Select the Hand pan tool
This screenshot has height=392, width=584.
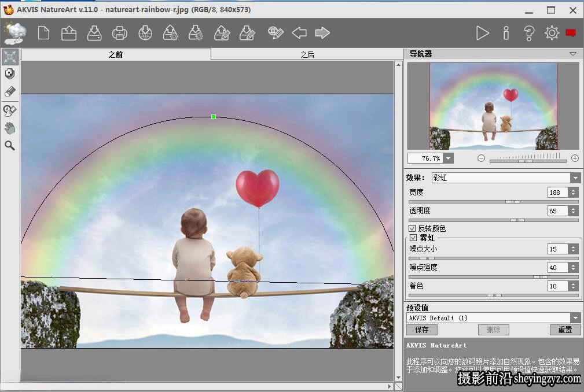[x=10, y=128]
